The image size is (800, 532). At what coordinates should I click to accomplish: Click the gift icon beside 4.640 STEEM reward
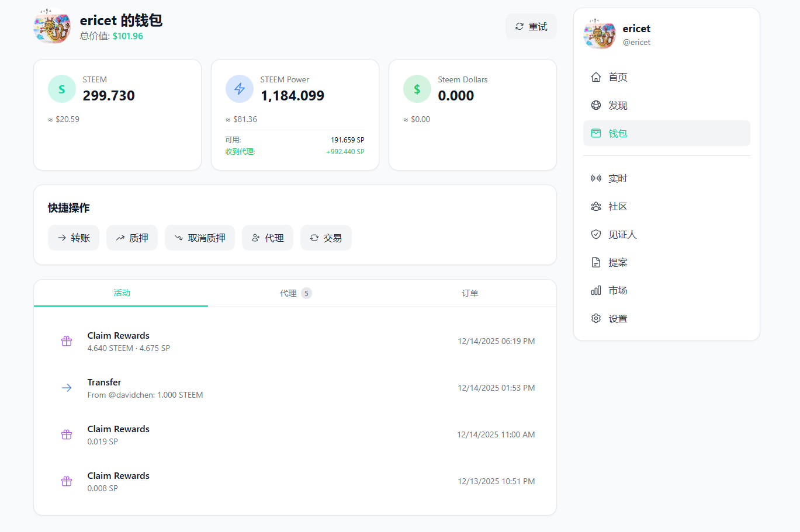(x=67, y=341)
